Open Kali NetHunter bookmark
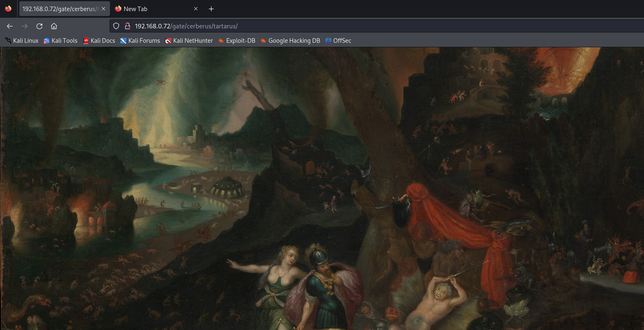This screenshot has width=644, height=330. (189, 41)
